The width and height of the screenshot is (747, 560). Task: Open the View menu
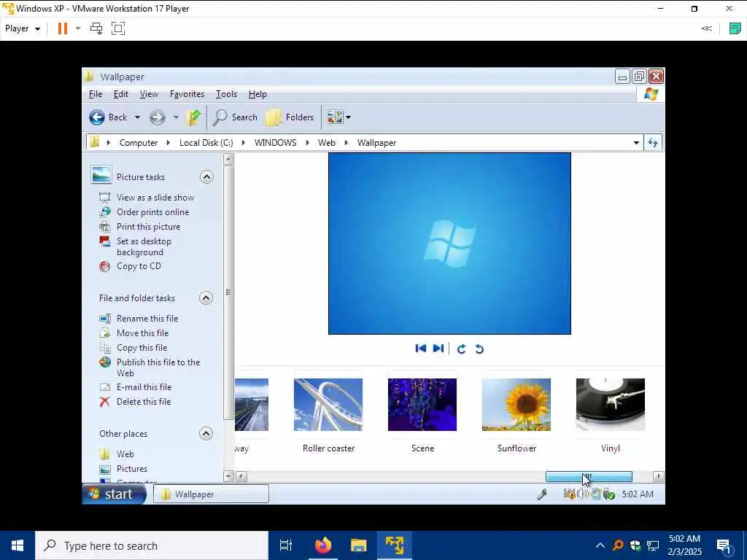tap(149, 94)
